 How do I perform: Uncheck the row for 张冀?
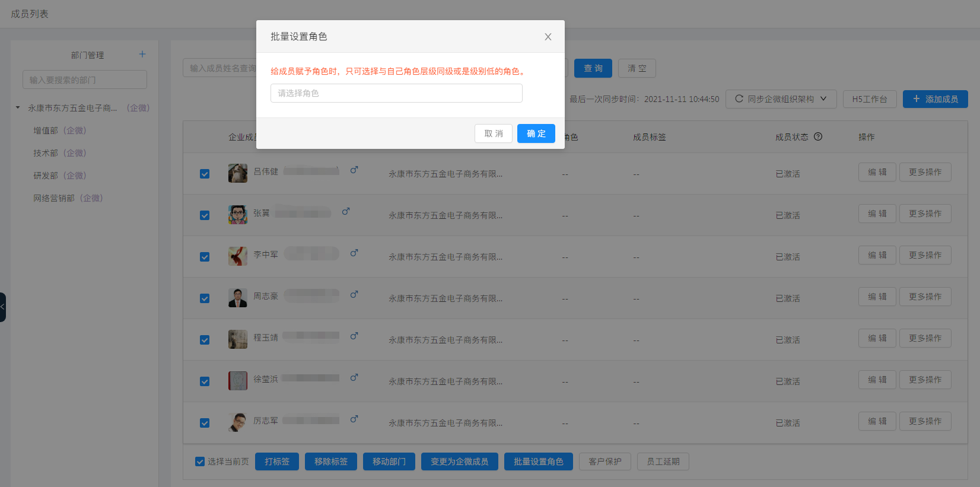(205, 215)
